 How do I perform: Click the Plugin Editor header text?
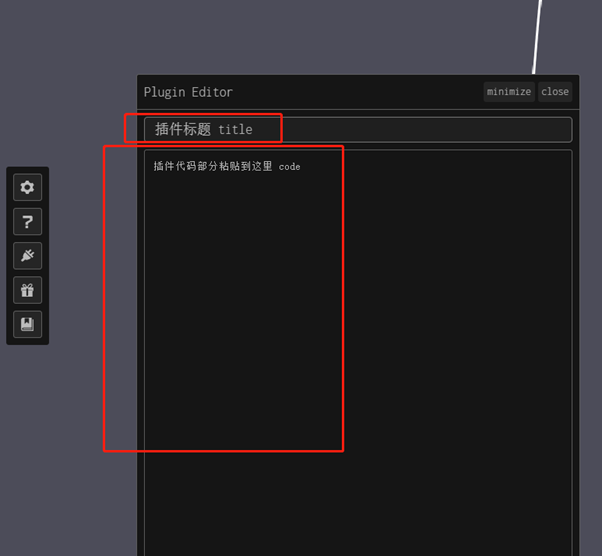[x=188, y=92]
